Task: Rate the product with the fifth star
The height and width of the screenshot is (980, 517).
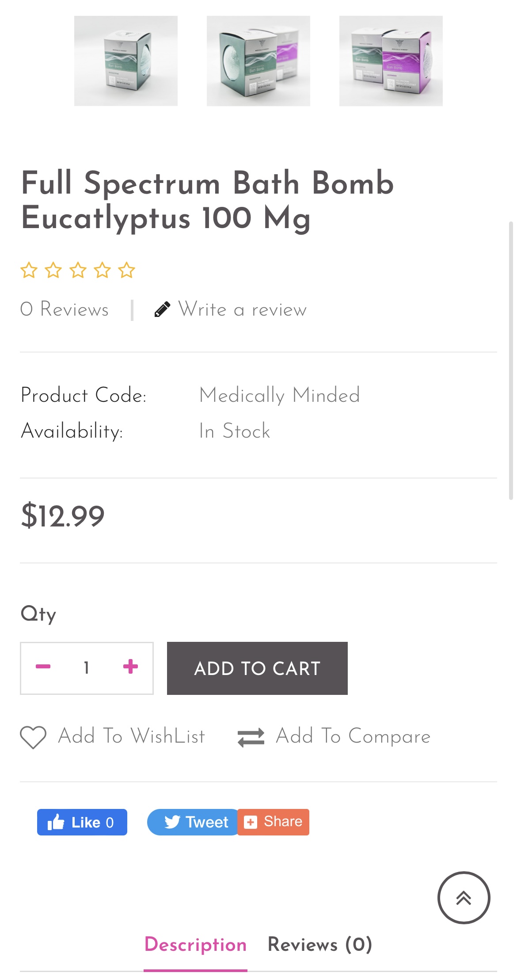Action: point(127,270)
